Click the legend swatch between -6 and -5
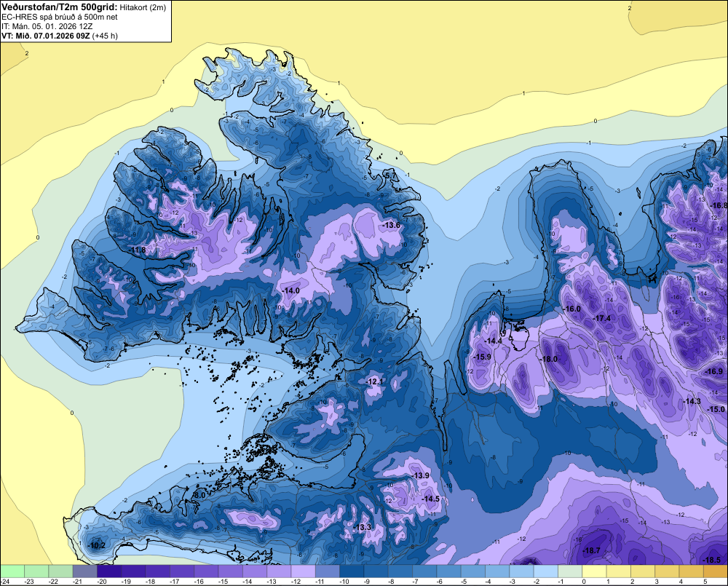The width and height of the screenshot is (728, 586). click(x=449, y=571)
